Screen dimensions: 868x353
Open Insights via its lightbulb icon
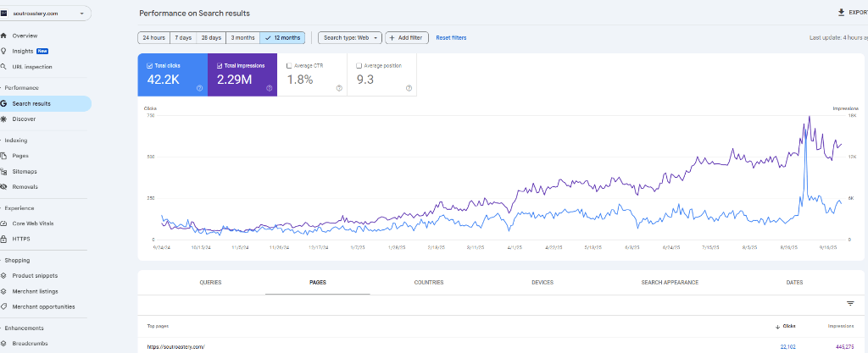coord(4,51)
